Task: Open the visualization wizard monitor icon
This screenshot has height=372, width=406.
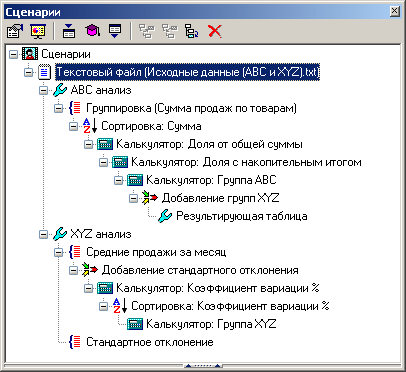Action: click(38, 31)
